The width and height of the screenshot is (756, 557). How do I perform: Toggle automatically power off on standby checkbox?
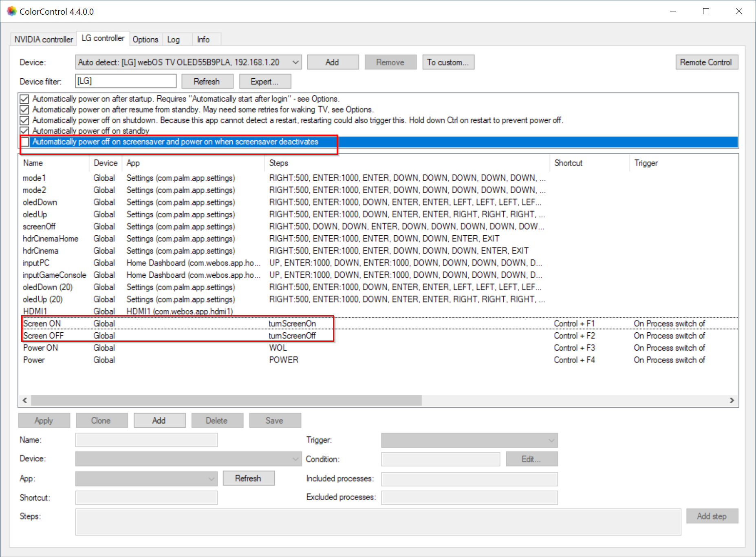coord(24,130)
